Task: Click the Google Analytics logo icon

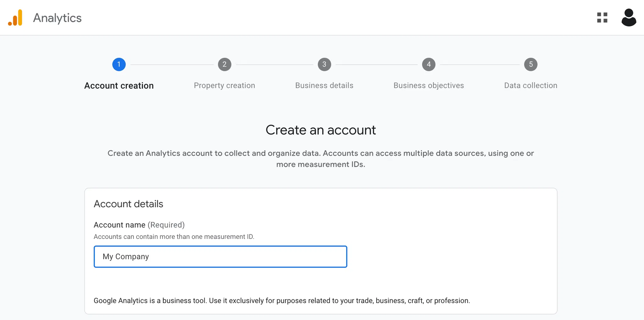Action: coord(15,18)
